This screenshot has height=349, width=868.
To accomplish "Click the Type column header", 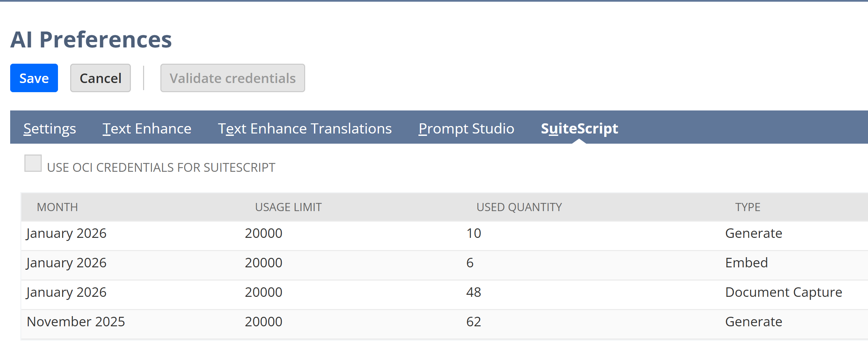I will (748, 207).
